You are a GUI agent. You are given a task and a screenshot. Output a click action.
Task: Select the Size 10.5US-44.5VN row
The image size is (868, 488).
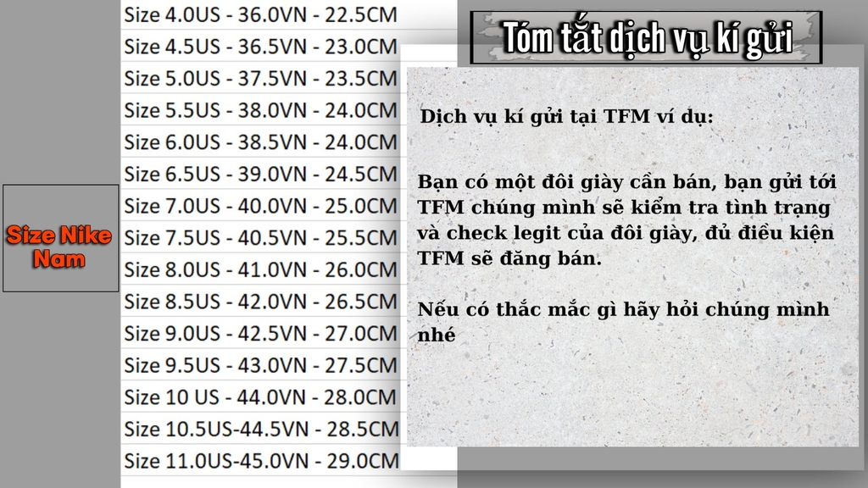coord(260,429)
